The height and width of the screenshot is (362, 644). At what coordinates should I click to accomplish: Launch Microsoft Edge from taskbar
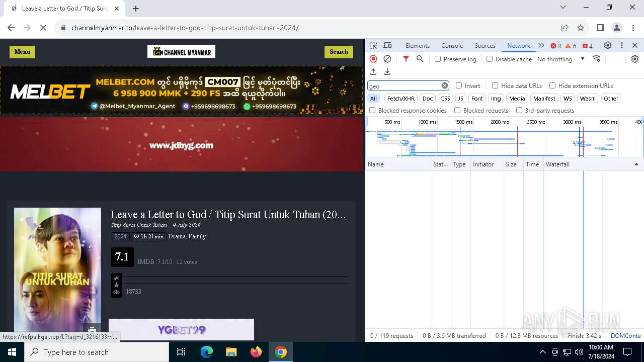coord(207,352)
